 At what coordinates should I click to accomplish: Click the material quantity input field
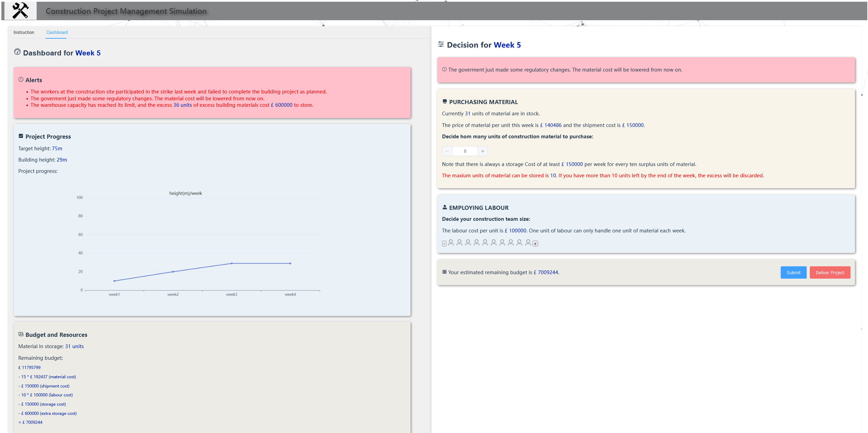pos(465,151)
